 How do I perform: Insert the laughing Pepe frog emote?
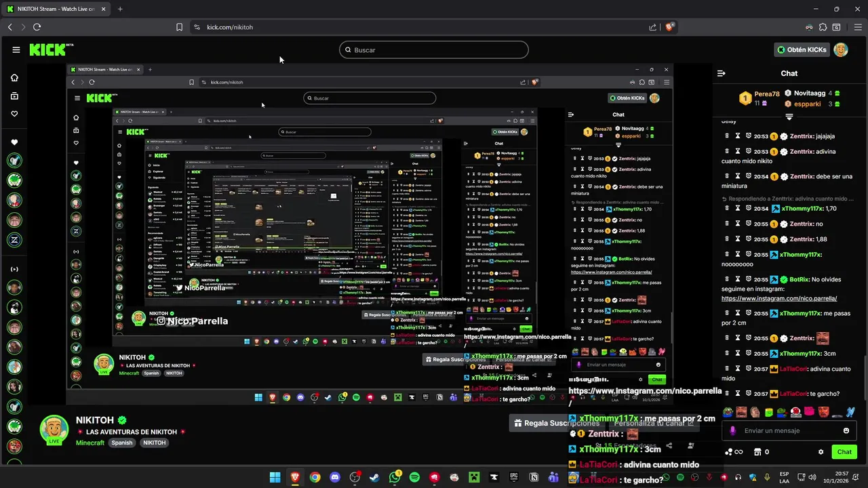pos(728,412)
